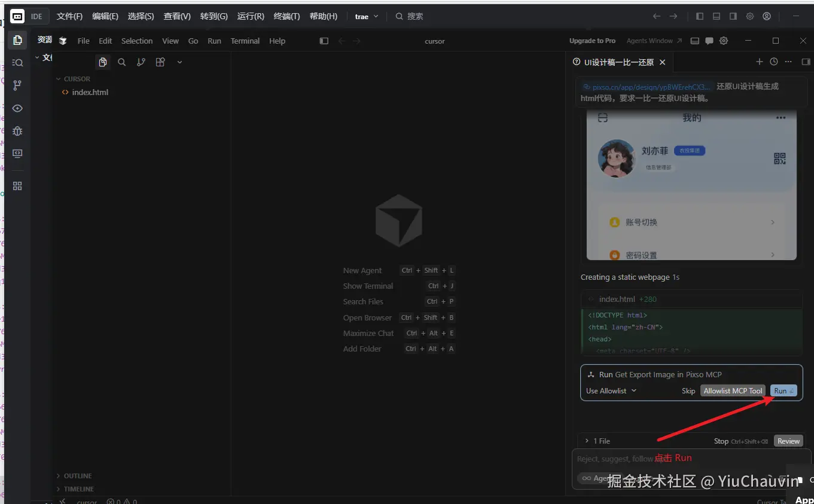814x504 pixels.
Task: Start a new chat with the plus icon
Action: coord(759,62)
